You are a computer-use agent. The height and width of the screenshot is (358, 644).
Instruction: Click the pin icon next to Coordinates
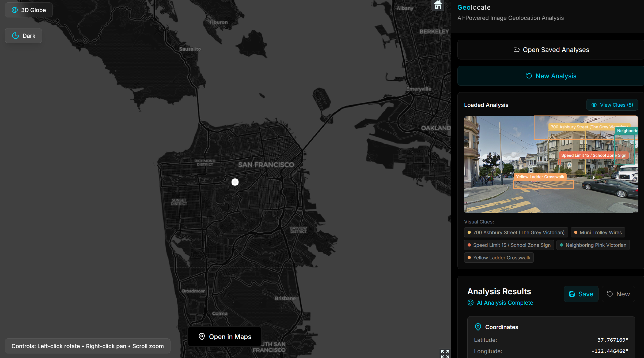478,327
